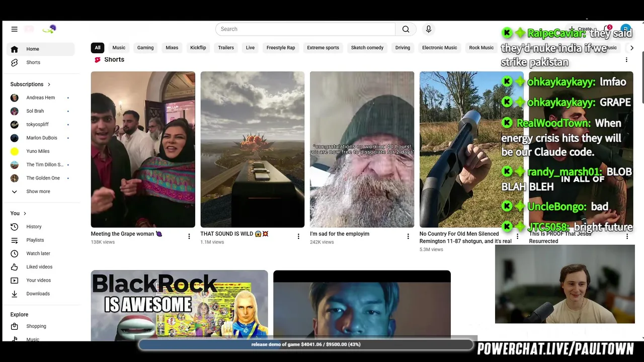Open Marlon DuBois channel avatar

pyautogui.click(x=14, y=138)
